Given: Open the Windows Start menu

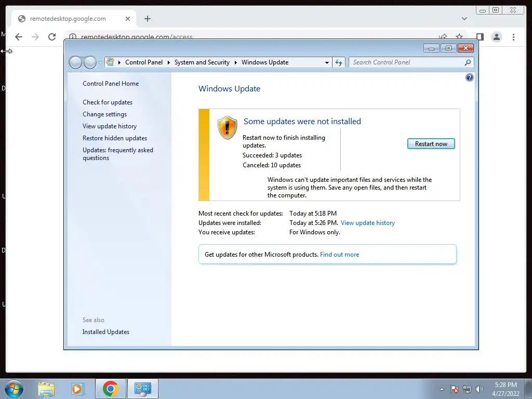Looking at the screenshot, I should [14, 389].
